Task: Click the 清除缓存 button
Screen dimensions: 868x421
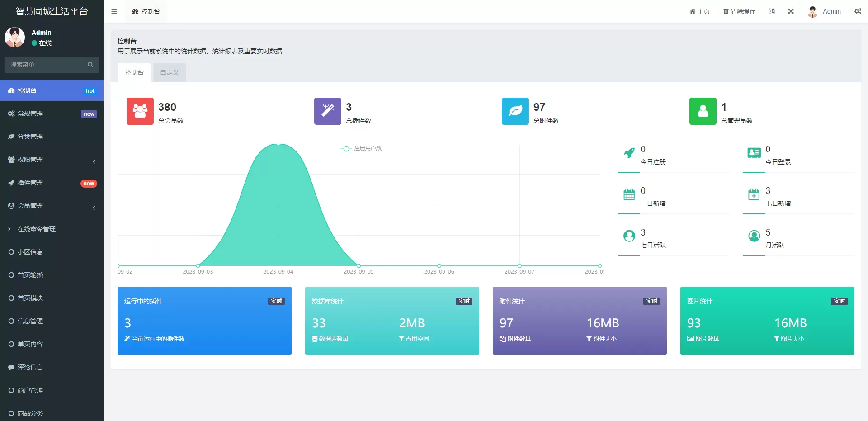Action: coord(739,11)
